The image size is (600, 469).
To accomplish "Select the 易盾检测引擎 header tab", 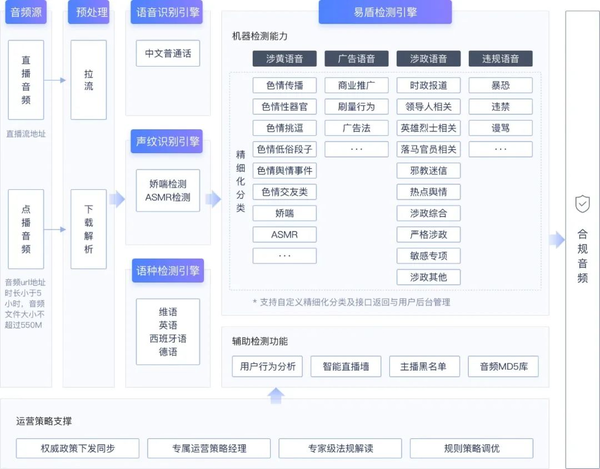I will pyautogui.click(x=383, y=13).
